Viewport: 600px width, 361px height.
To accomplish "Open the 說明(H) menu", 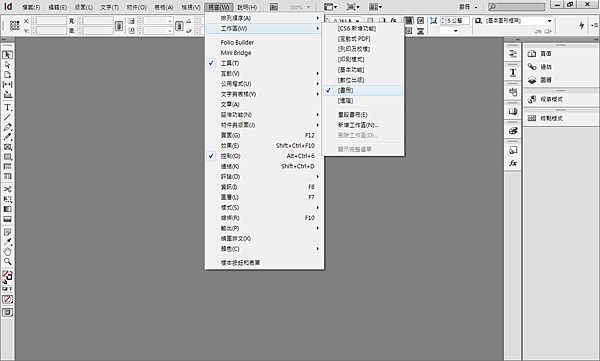I will point(247,7).
